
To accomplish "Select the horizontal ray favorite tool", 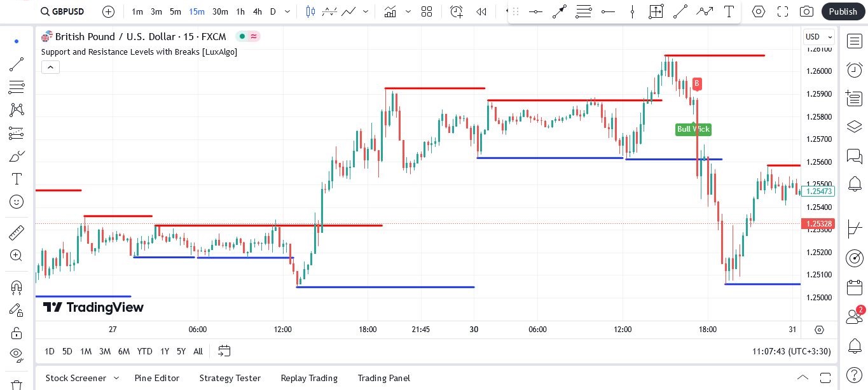I will pyautogui.click(x=608, y=11).
